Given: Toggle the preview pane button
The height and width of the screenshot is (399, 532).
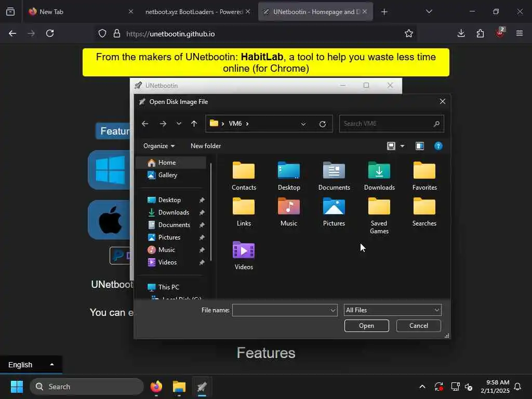Looking at the screenshot, I should (420, 146).
